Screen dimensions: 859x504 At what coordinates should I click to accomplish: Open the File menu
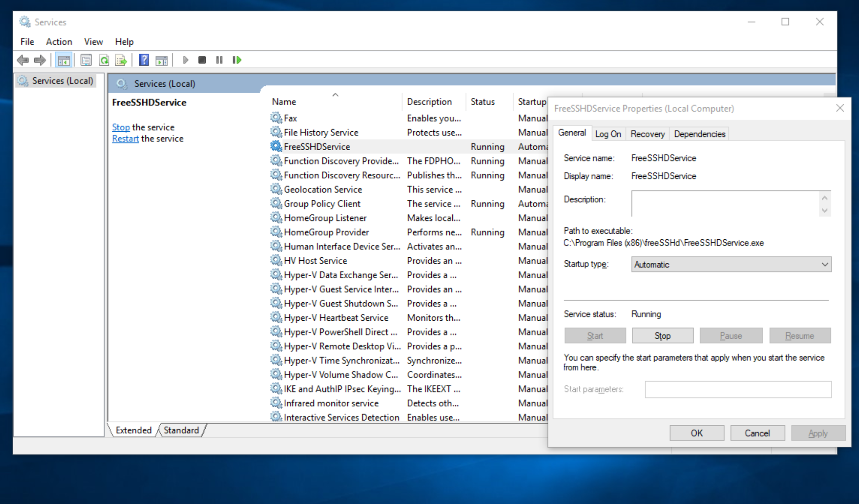(27, 42)
